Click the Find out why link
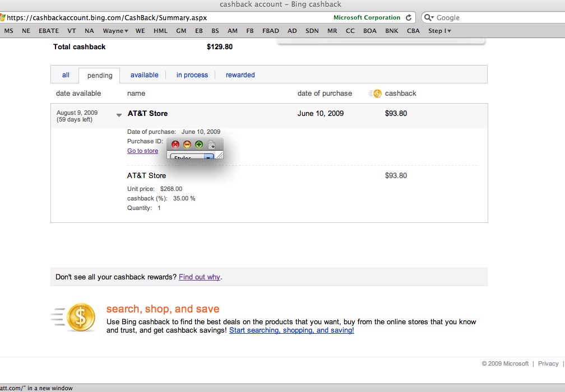 click(x=200, y=277)
